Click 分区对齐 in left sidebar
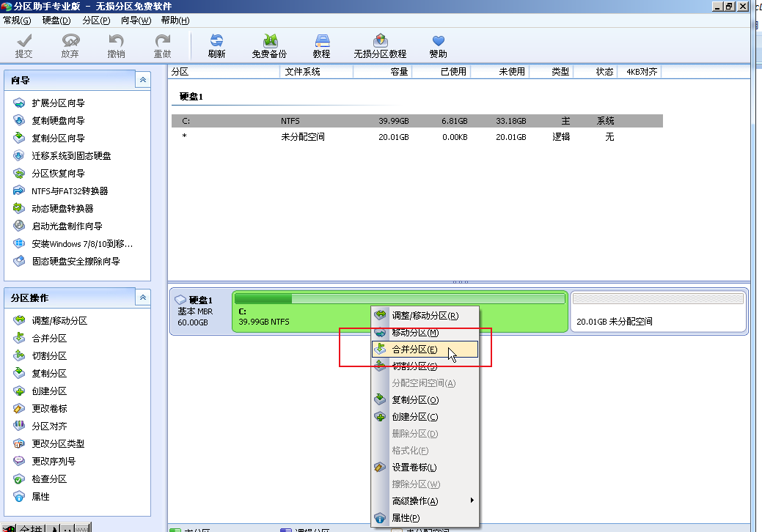This screenshot has height=532, width=762. pos(49,426)
